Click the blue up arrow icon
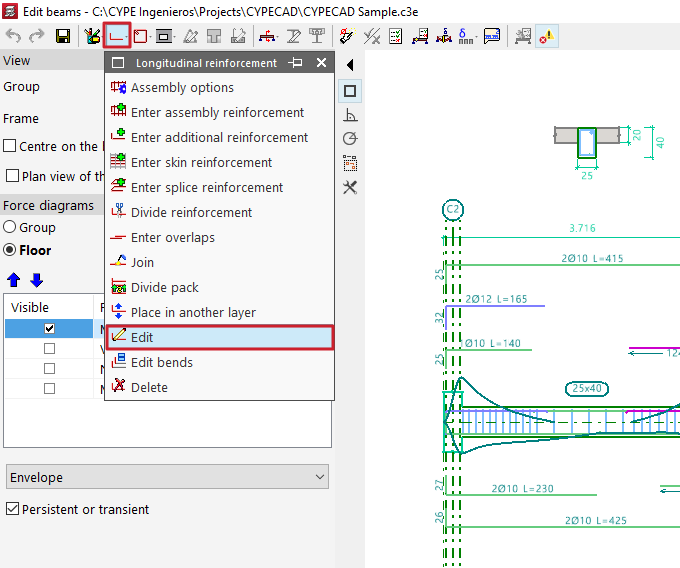This screenshot has height=568, width=680. (x=13, y=280)
